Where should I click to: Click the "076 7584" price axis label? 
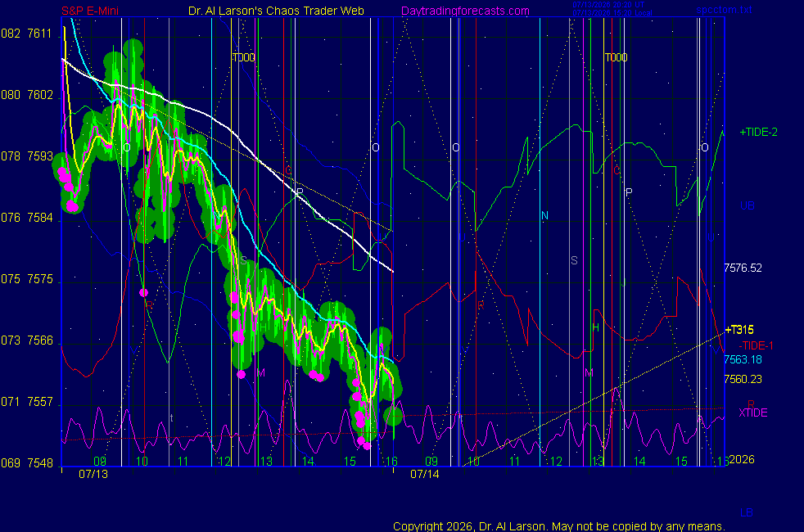click(27, 218)
